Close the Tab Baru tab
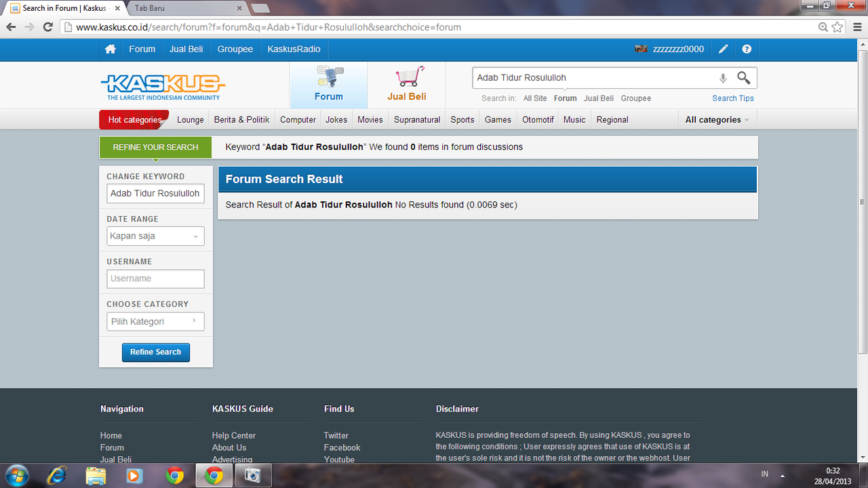Screen dimensions: 868x488 (240, 8)
